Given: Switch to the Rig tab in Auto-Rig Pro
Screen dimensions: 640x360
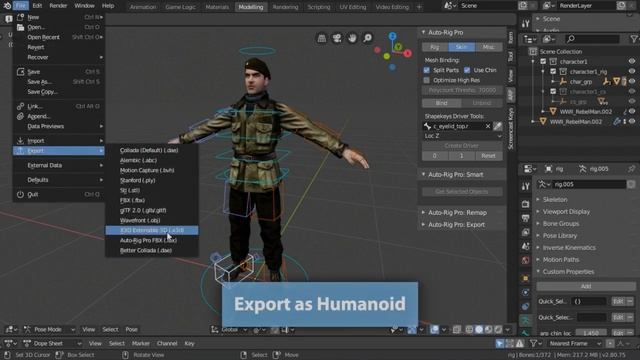Looking at the screenshot, I should [435, 47].
